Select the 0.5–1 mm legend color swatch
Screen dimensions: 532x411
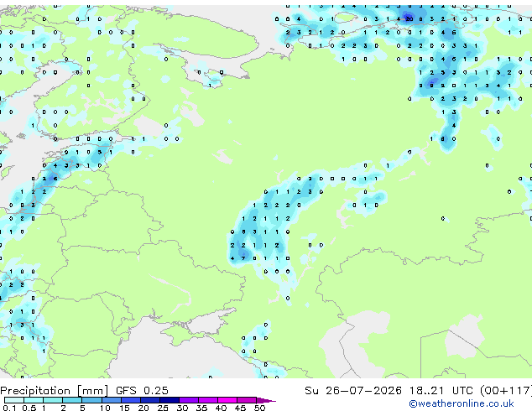(x=34, y=400)
